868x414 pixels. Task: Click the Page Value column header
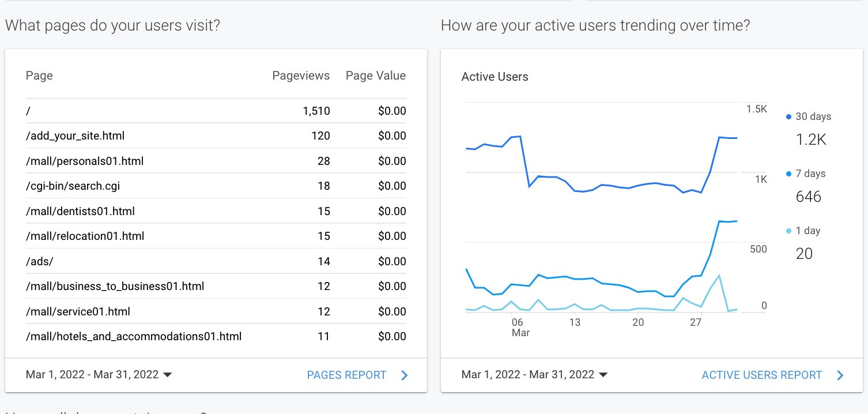(x=376, y=76)
